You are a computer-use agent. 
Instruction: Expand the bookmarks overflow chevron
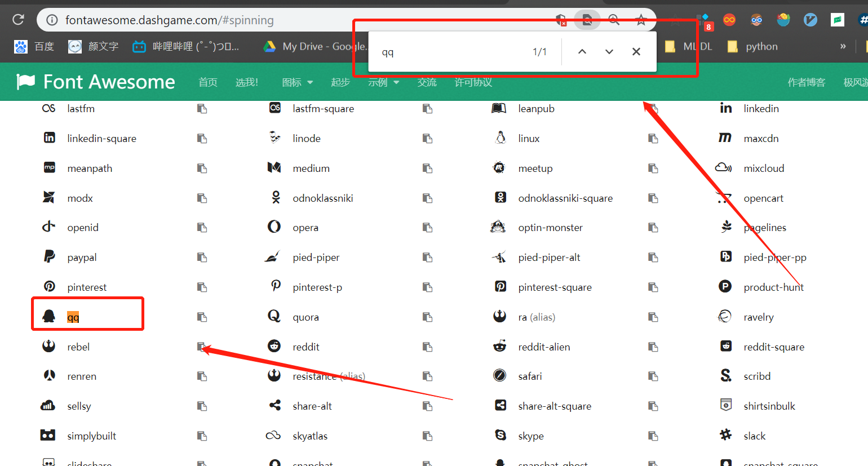[843, 46]
